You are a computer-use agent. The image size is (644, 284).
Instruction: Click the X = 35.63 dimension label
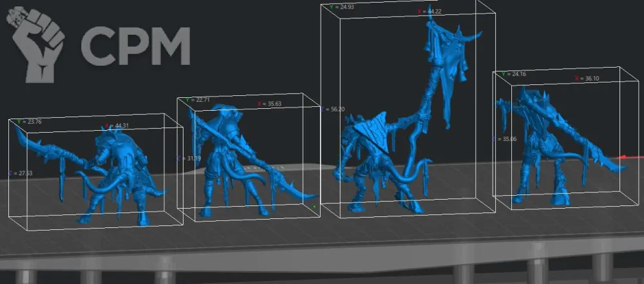[x=269, y=103]
